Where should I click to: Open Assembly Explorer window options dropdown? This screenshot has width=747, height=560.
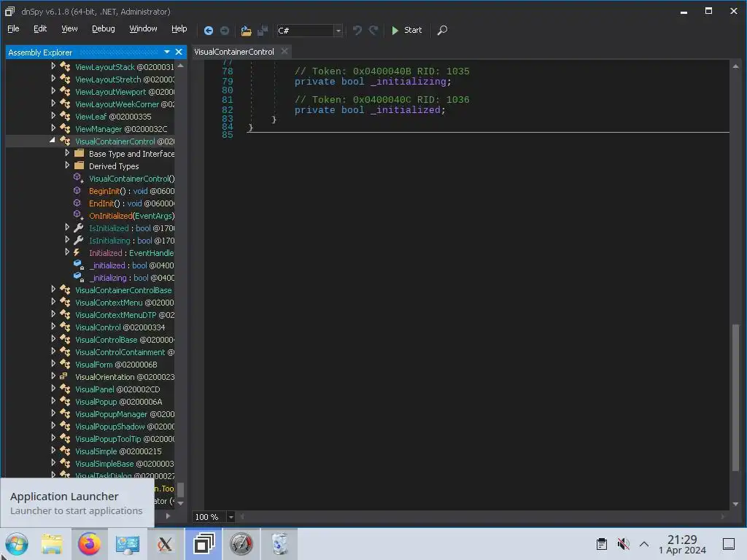point(167,52)
